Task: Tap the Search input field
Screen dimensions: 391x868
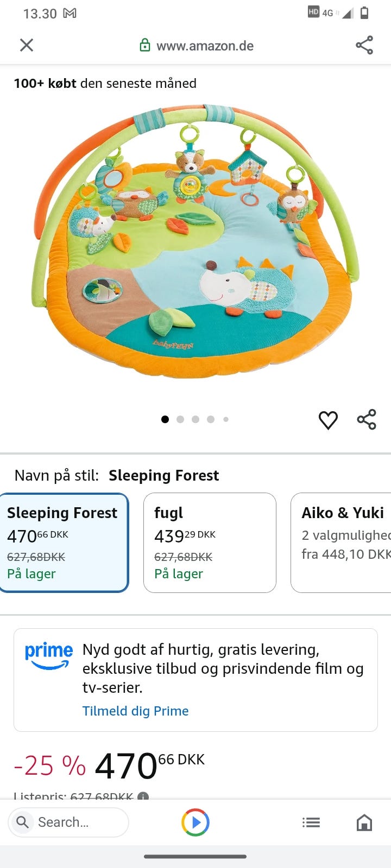Action: point(68,822)
